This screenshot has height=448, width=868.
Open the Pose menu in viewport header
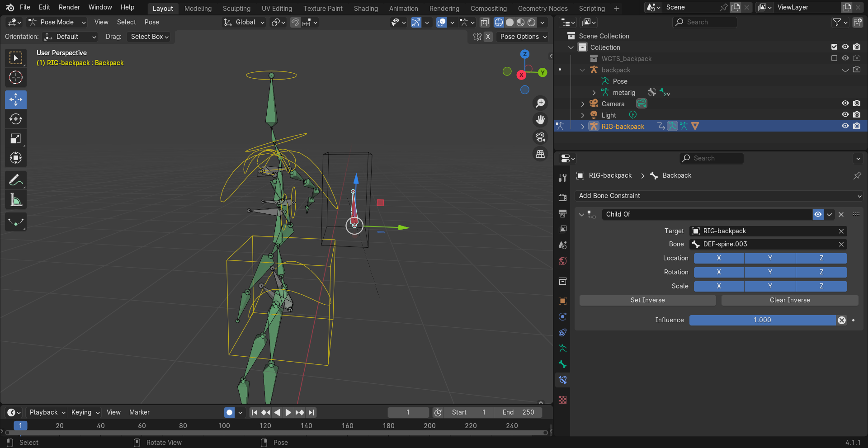[x=151, y=22]
